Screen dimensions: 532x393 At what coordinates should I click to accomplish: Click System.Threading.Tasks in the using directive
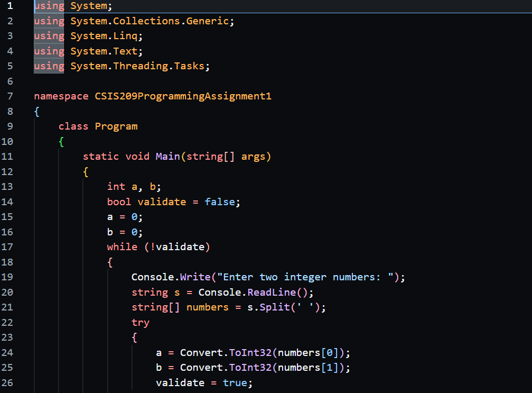pos(139,66)
